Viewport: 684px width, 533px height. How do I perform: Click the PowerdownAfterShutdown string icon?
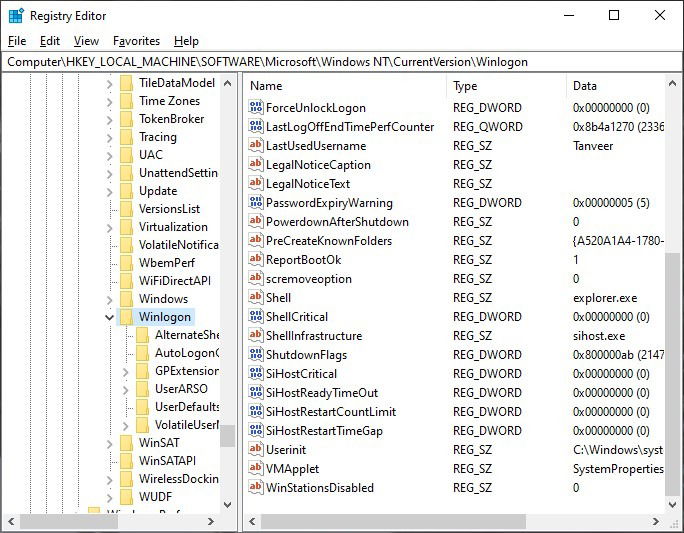[x=256, y=221]
